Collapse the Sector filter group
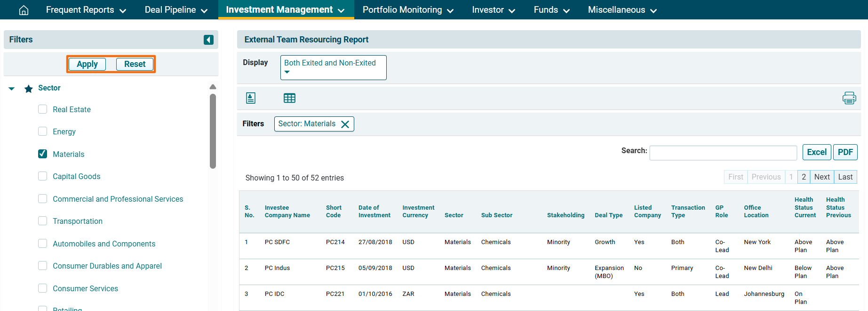Image resolution: width=868 pixels, height=311 pixels. [12, 89]
